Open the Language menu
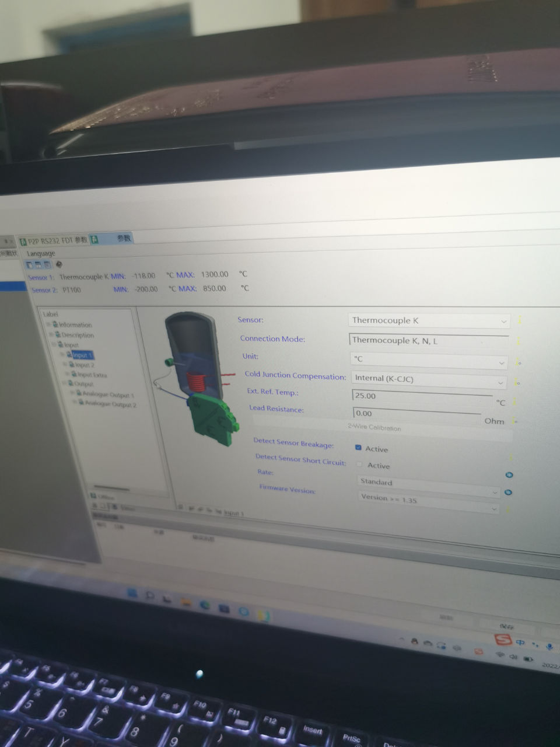 (41, 253)
